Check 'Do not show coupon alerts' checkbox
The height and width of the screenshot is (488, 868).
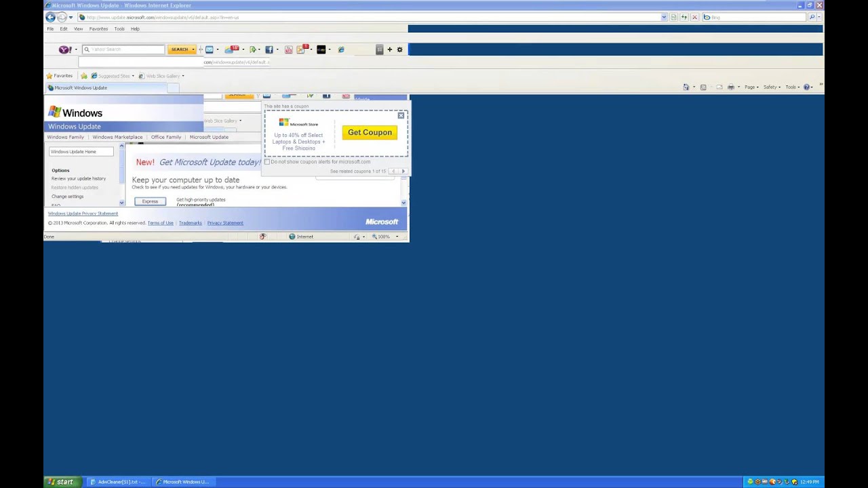tap(267, 162)
